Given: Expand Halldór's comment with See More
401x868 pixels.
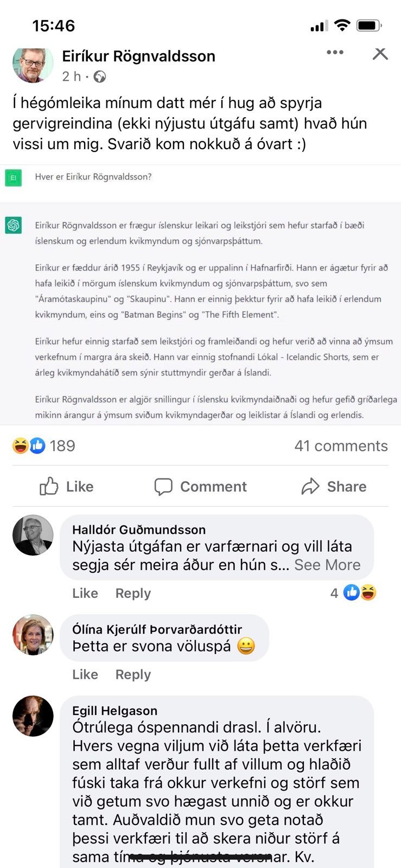Looking at the screenshot, I should point(327,565).
